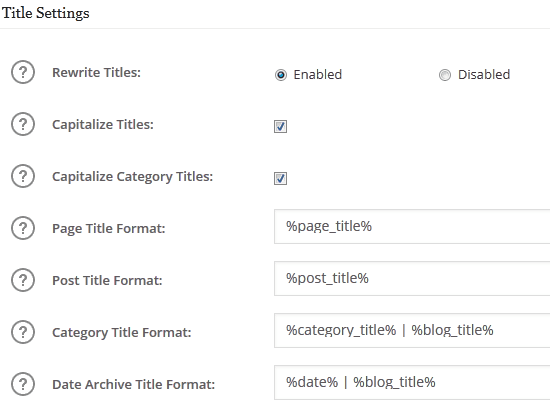Click the Title Settings section heading

46,13
